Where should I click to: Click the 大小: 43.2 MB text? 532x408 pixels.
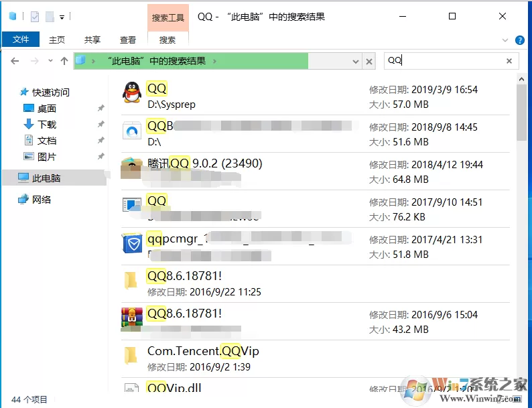pyautogui.click(x=399, y=330)
